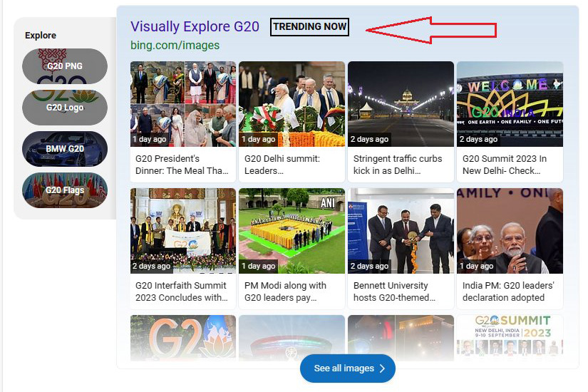The width and height of the screenshot is (588, 392).
Task: Select the G20 PNG explore pill
Action: pos(65,66)
